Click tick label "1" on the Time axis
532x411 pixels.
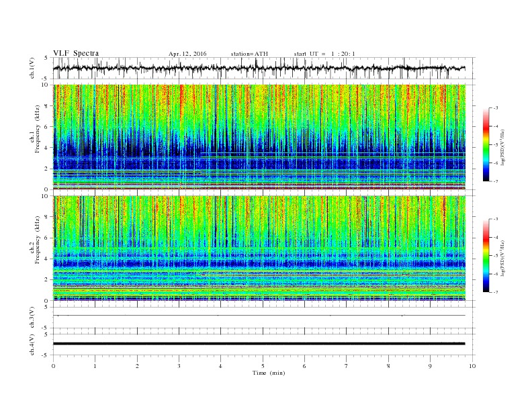pyautogui.click(x=95, y=366)
